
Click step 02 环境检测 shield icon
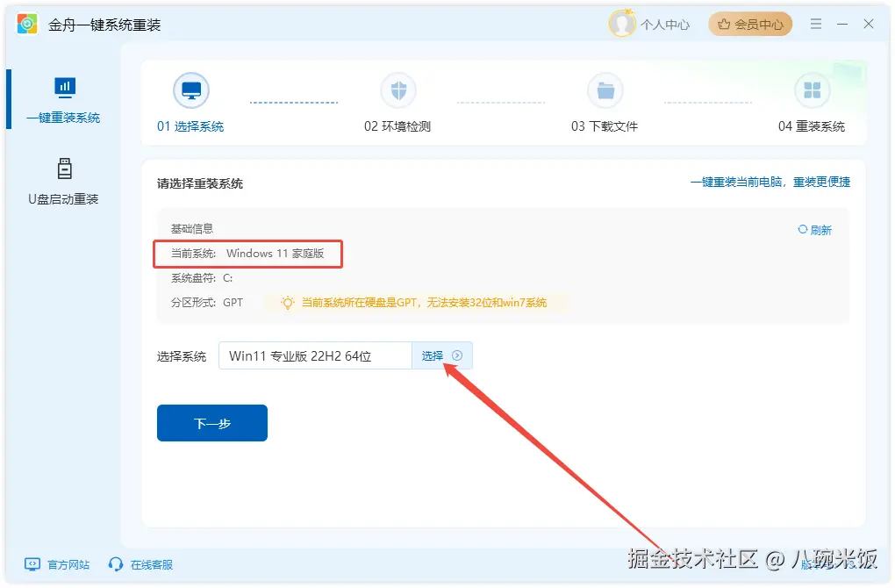(x=398, y=90)
